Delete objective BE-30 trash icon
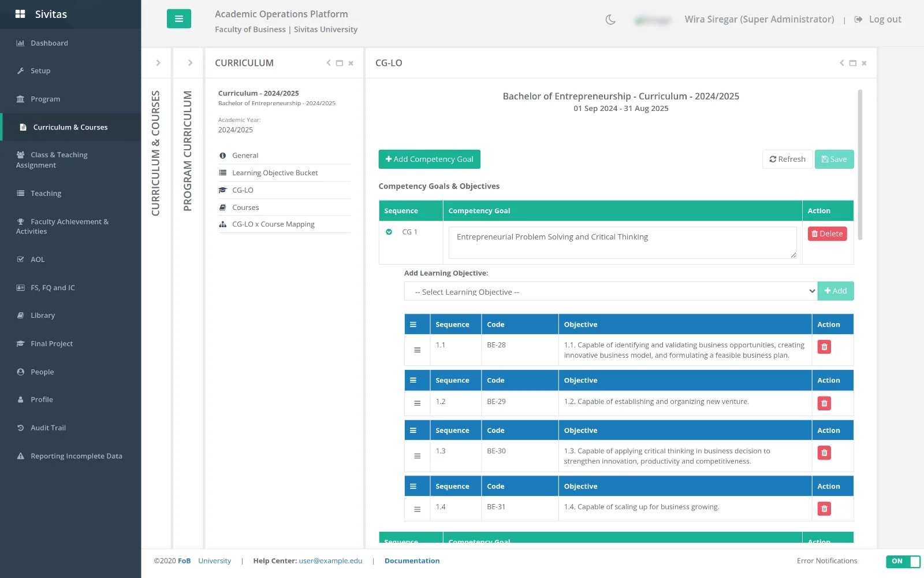The image size is (924, 578). coord(824,453)
